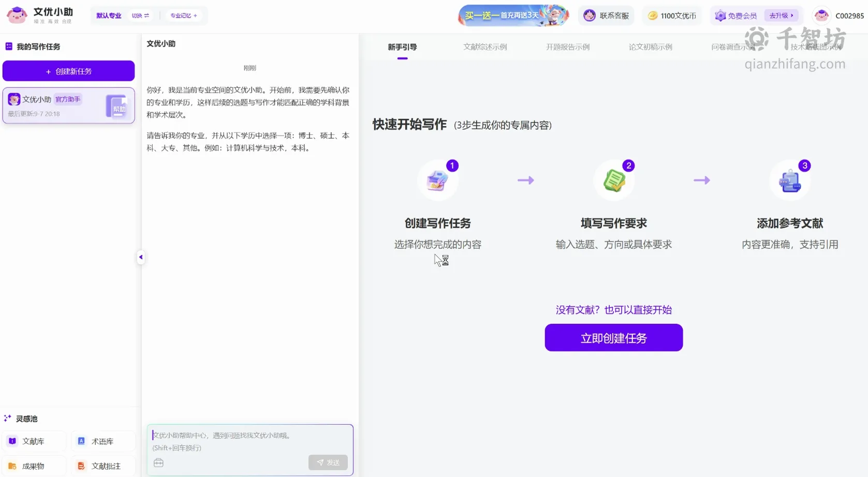Screen dimensions: 868x477
Task: Click the 术语库 letter A icon
Action: (81, 441)
